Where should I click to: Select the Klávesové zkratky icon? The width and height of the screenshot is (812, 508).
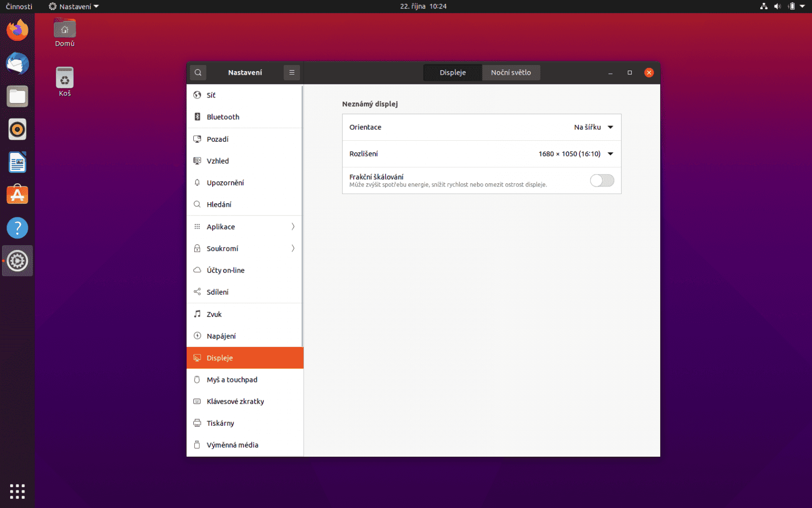[x=197, y=401]
